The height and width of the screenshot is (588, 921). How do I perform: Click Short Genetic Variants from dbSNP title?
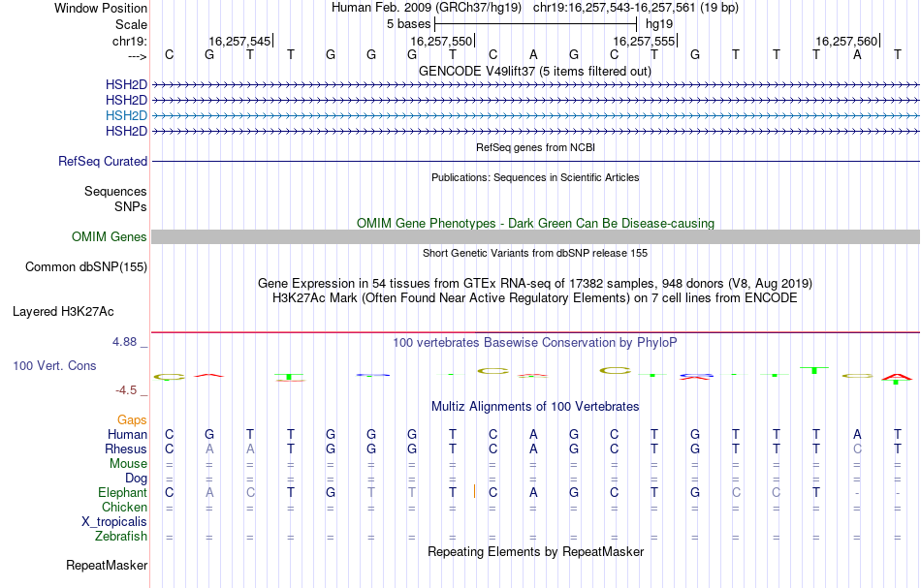click(535, 254)
